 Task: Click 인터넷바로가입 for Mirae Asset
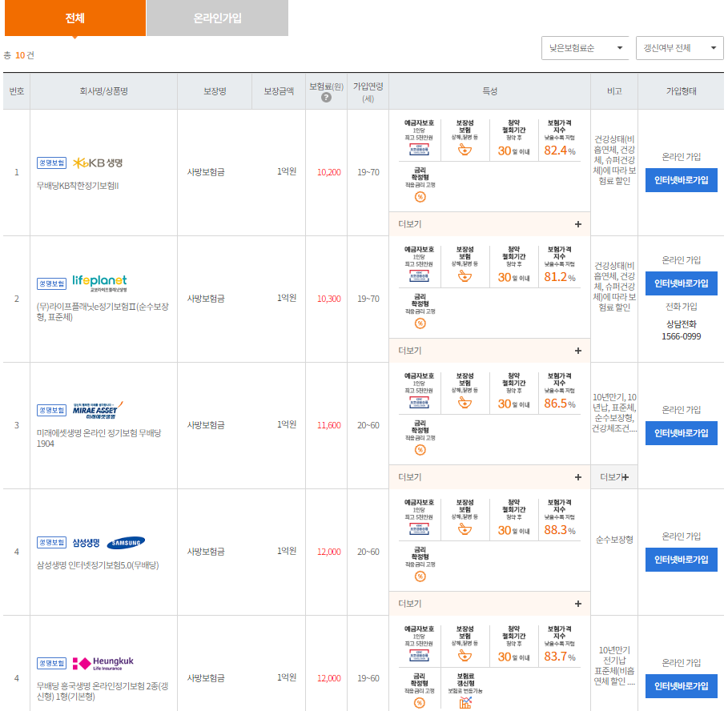coord(681,433)
